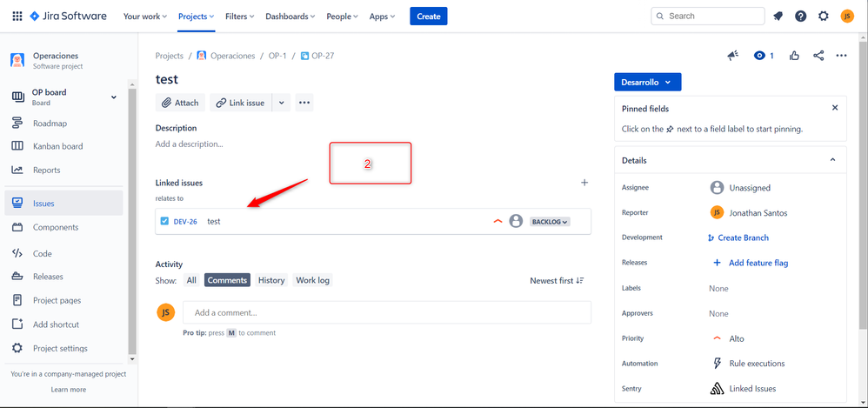Click the Jira Software logo
Viewport: 868px width, 408px height.
68,16
